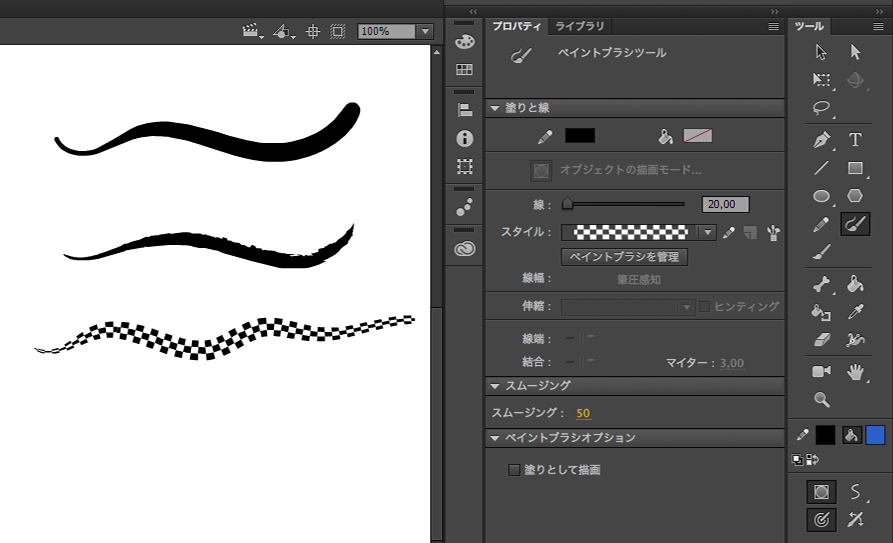Click the ツール panel tab
Screen dimensions: 893x543
(809, 26)
